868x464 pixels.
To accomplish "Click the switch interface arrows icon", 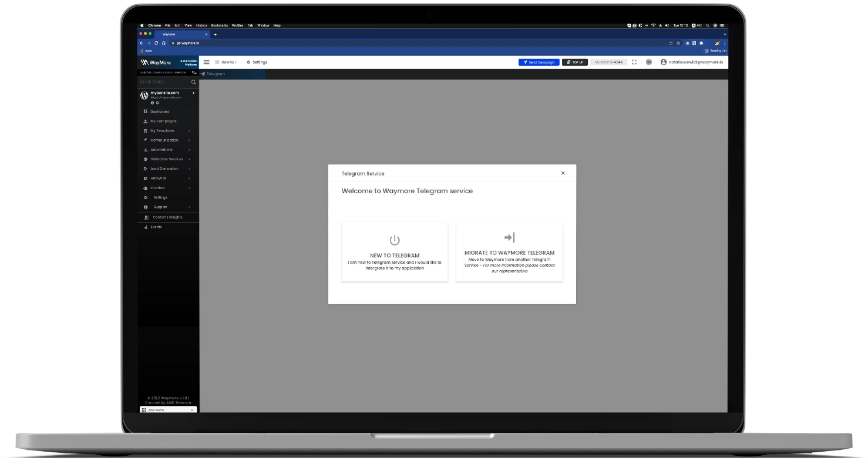I will point(194,72).
